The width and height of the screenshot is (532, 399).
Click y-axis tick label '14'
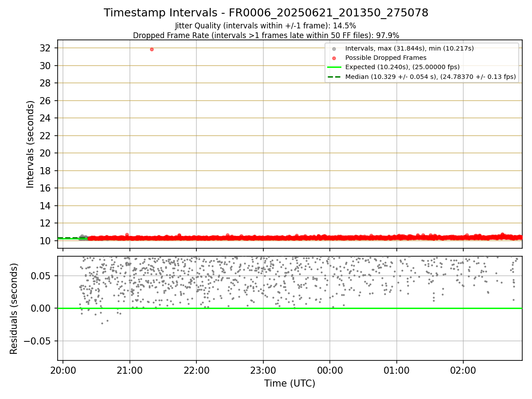point(46,206)
